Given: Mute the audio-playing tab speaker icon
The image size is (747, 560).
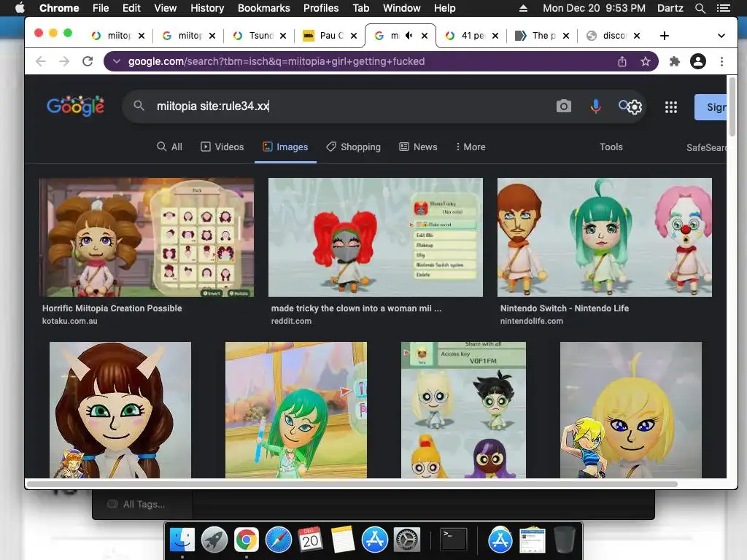Looking at the screenshot, I should (x=409, y=36).
